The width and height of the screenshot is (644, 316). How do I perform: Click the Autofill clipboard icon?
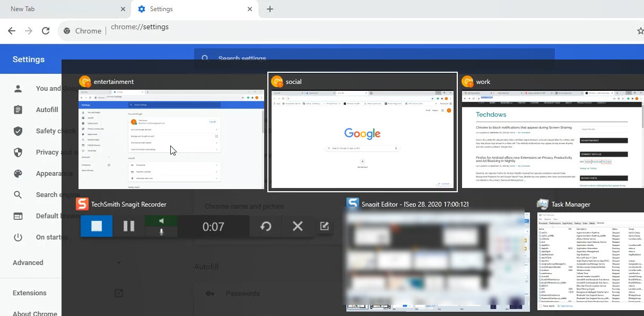pos(18,109)
